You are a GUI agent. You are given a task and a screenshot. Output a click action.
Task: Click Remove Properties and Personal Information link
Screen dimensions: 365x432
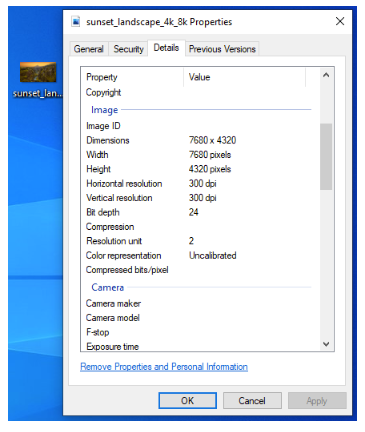tap(164, 367)
